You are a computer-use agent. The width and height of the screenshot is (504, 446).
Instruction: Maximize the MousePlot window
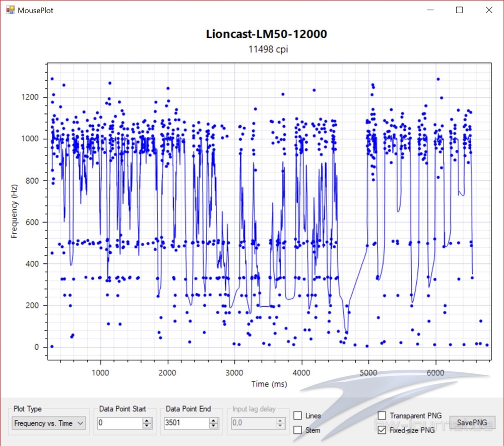coord(459,10)
